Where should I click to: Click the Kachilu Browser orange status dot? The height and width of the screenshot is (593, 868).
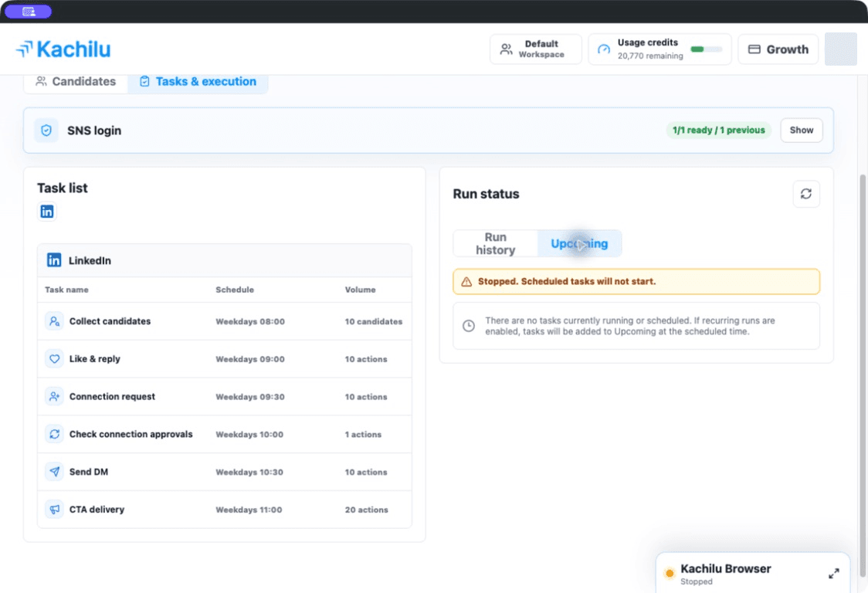tap(670, 574)
